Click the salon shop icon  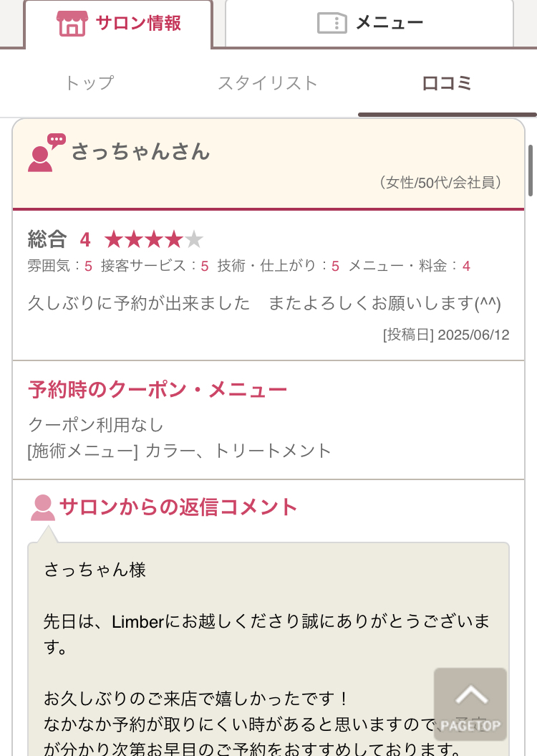[x=72, y=23]
